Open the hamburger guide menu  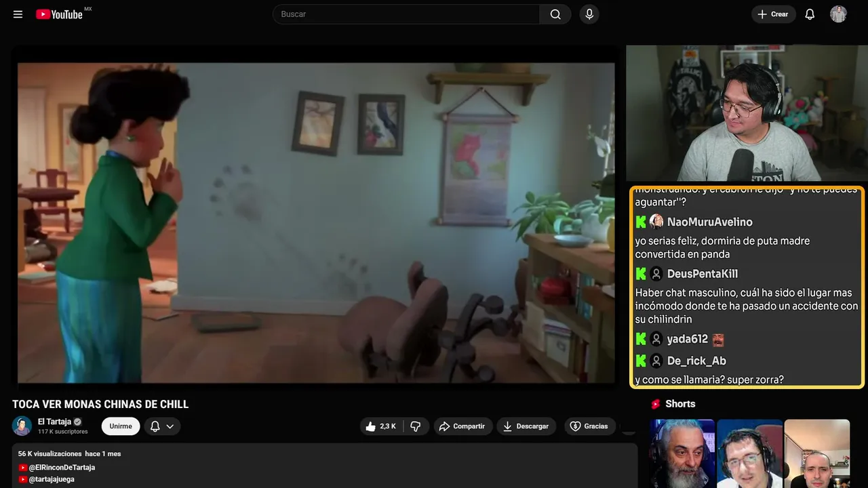(18, 14)
